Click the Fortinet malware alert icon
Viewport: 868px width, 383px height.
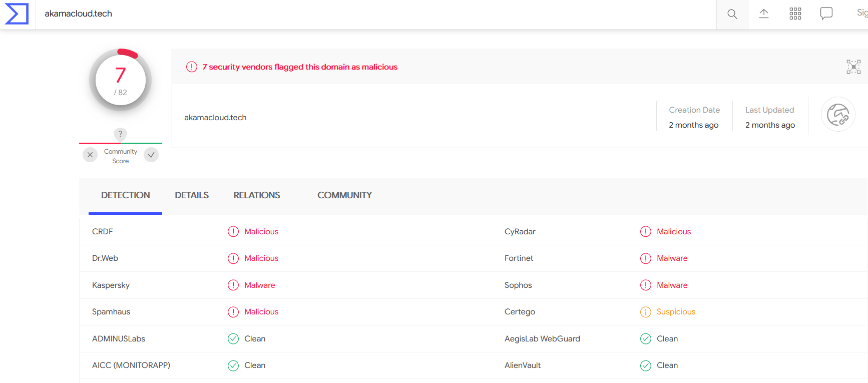pos(646,258)
